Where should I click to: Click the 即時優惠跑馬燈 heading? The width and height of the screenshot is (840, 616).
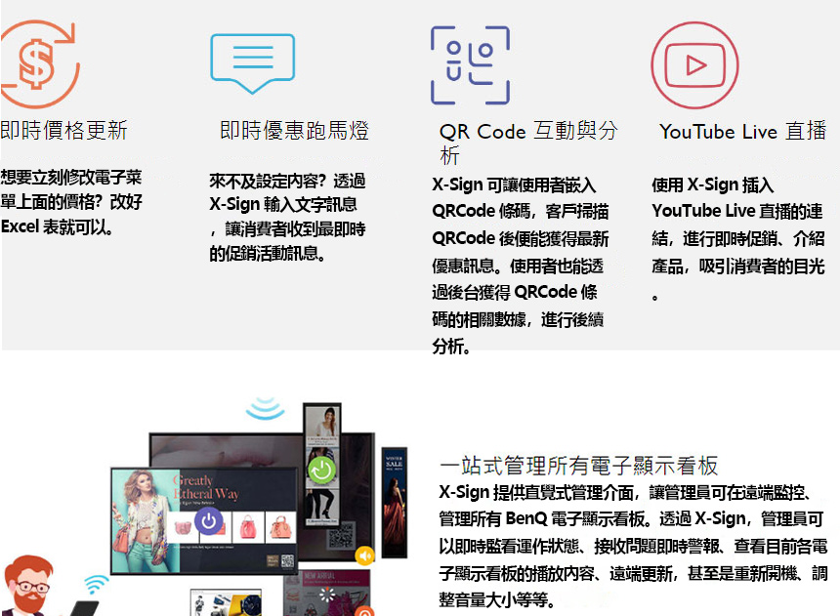[295, 131]
